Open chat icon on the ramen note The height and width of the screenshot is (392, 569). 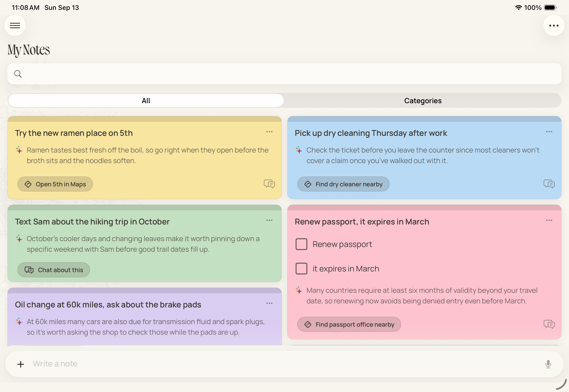pos(269,184)
